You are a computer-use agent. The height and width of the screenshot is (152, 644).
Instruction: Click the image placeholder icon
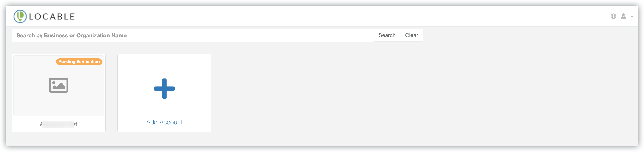point(59,85)
